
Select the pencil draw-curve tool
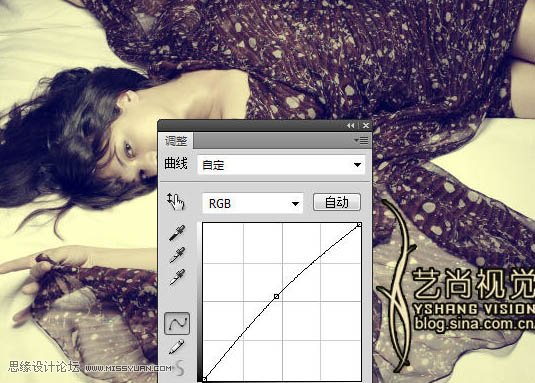tap(176, 347)
